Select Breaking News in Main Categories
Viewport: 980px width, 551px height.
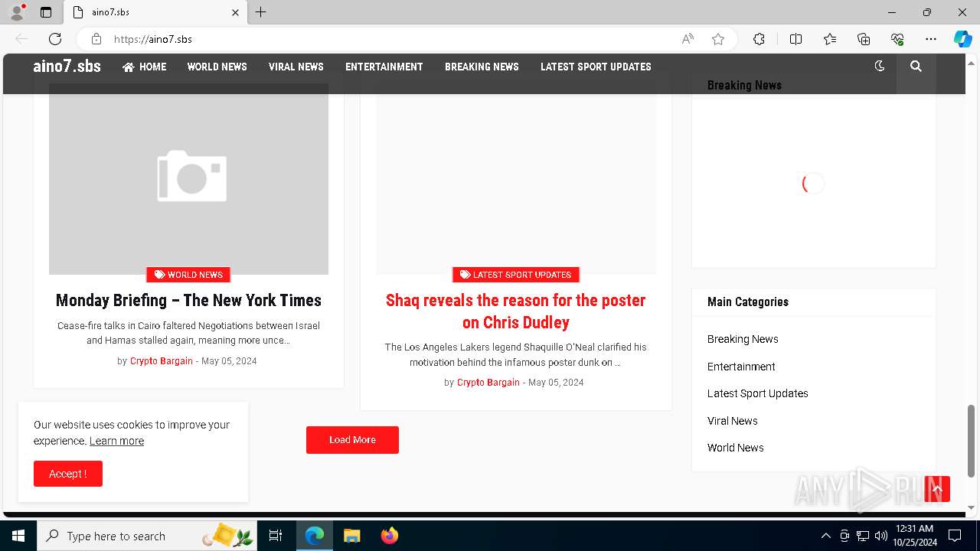click(743, 339)
